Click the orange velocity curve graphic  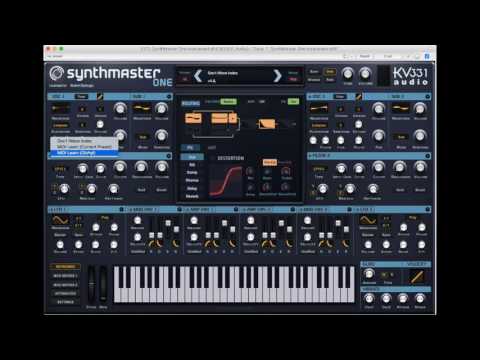pyautogui.click(x=416, y=277)
